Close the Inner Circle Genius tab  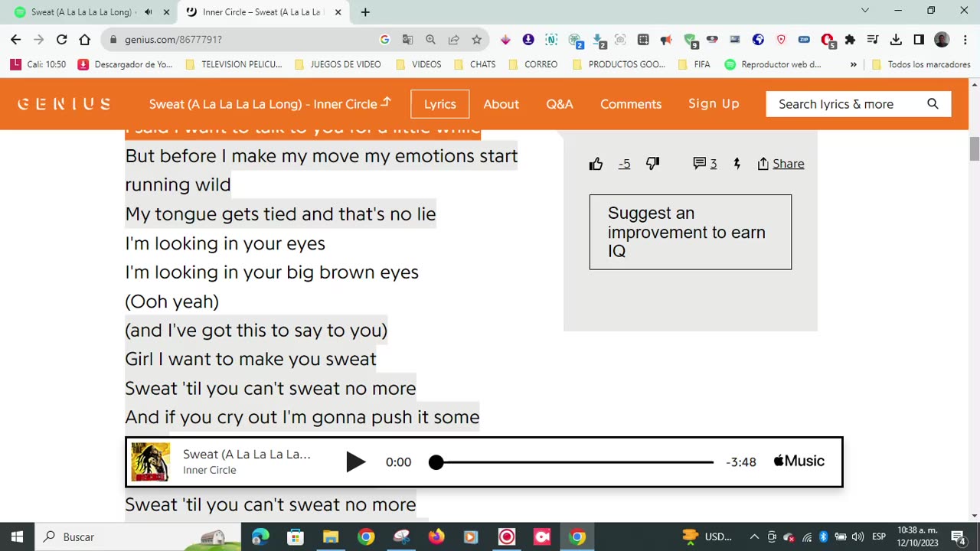tap(338, 12)
